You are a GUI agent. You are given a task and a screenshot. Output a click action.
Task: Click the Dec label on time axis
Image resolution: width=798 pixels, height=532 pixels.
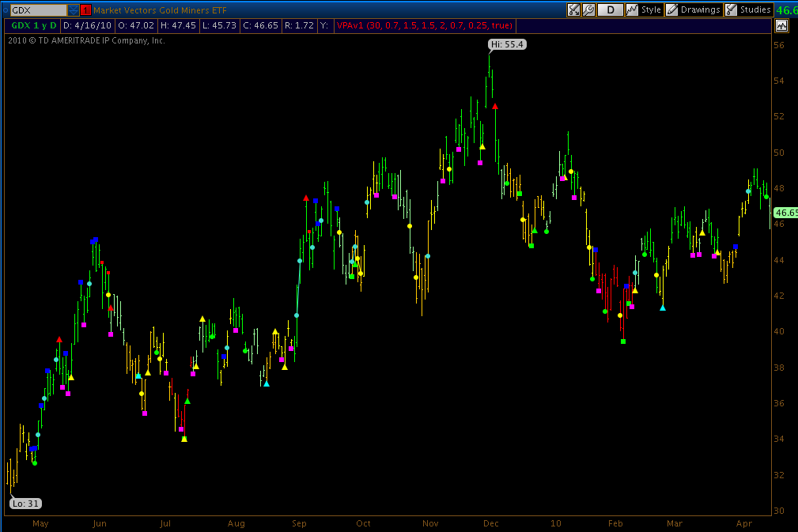pos(490,523)
